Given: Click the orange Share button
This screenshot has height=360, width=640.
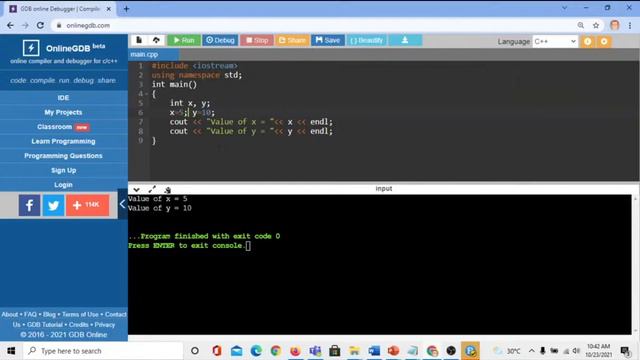Looking at the screenshot, I should (292, 40).
